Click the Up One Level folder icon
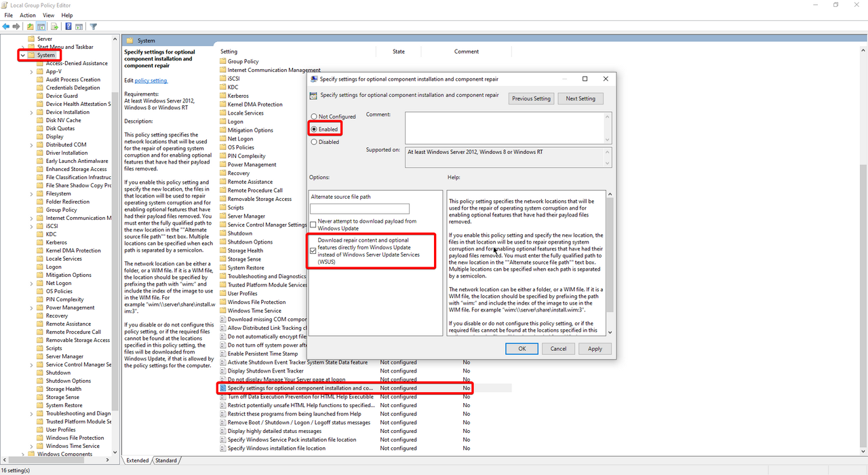 (31, 26)
